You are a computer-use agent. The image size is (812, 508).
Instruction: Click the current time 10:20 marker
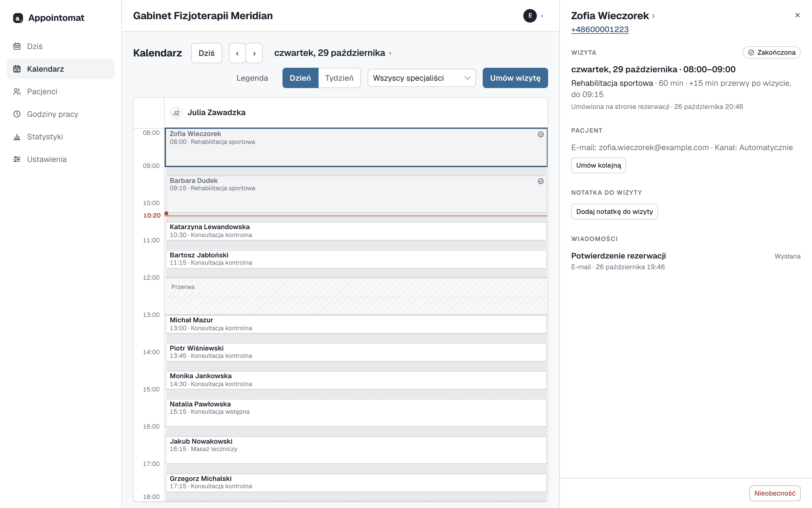(152, 215)
